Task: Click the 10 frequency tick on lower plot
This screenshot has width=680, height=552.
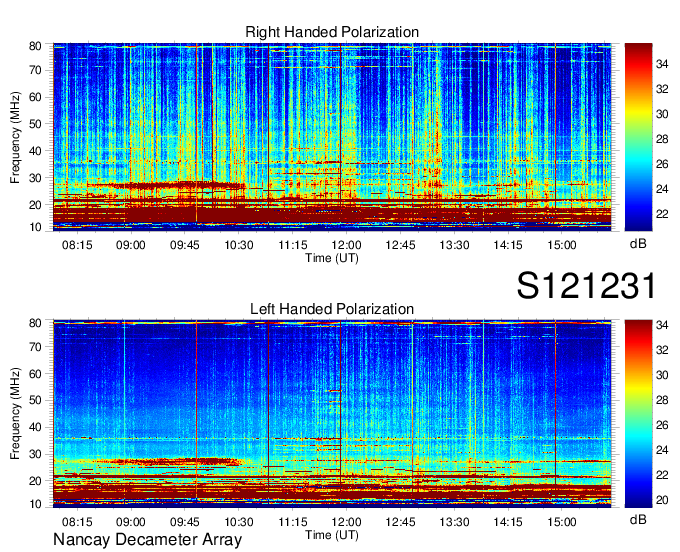Action: (x=36, y=504)
